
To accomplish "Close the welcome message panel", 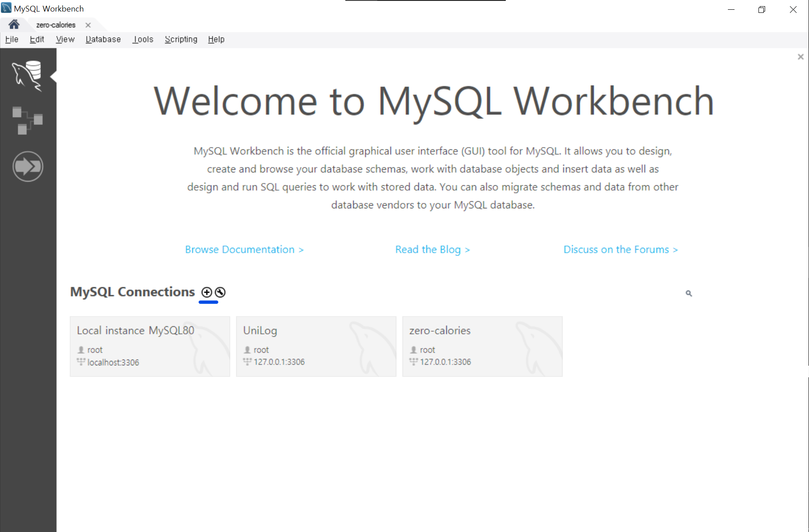I will [x=801, y=57].
